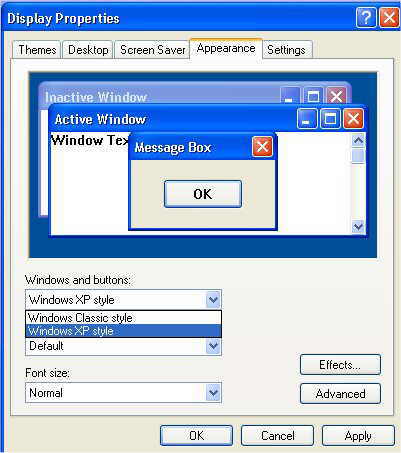The width and height of the screenshot is (401, 453).
Task: Open the Screen Saver tab
Action: (x=152, y=50)
